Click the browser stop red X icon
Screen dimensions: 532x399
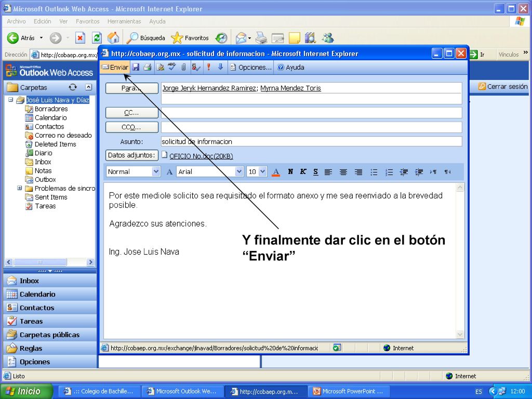80,37
